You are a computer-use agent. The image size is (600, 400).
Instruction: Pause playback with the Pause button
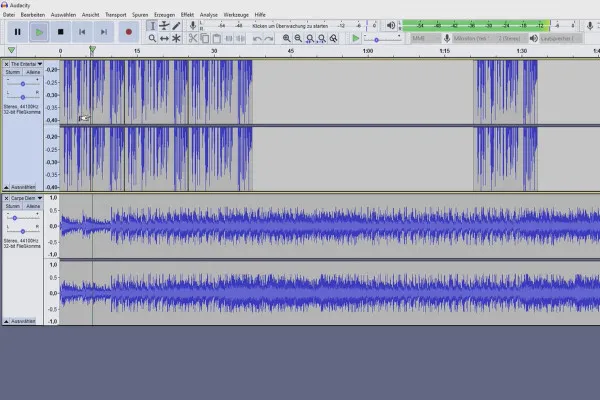tap(18, 32)
